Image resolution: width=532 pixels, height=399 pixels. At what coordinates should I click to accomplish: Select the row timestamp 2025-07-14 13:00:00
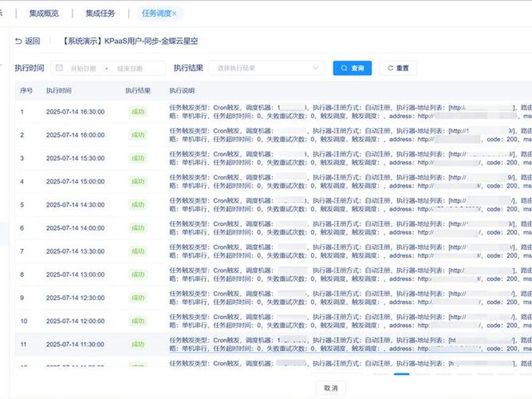(75, 275)
